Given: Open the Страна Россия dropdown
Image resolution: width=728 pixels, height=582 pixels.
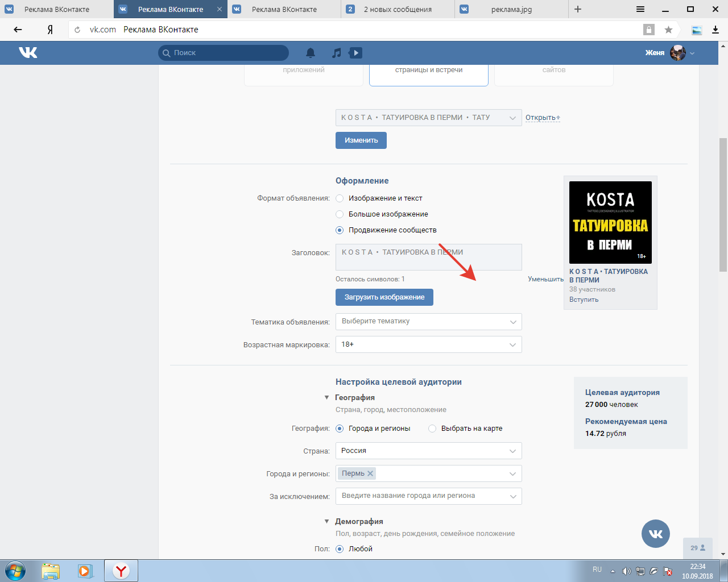Looking at the screenshot, I should 428,451.
